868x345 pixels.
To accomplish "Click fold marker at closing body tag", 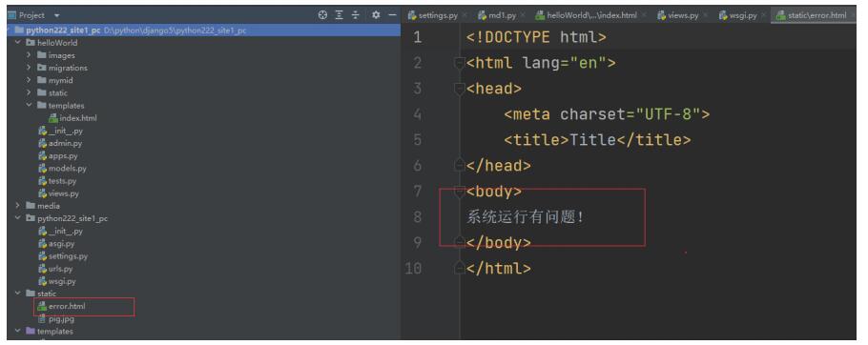I will [459, 242].
